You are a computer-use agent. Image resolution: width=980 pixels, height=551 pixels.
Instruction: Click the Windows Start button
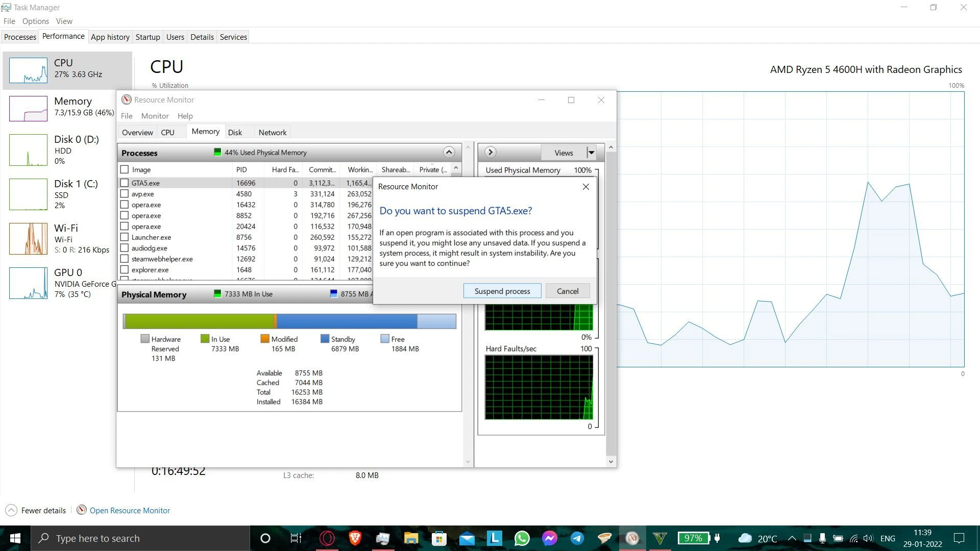pyautogui.click(x=15, y=538)
